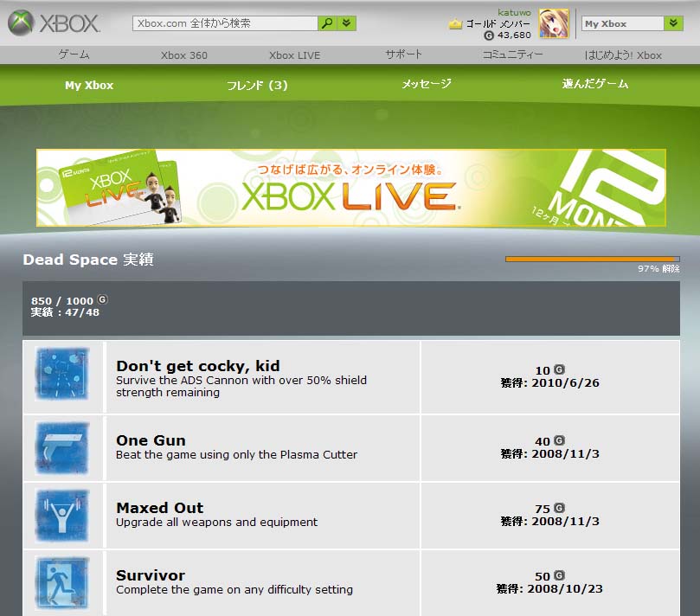
Task: Click the G icon beside 40 points
Action: pos(559,440)
